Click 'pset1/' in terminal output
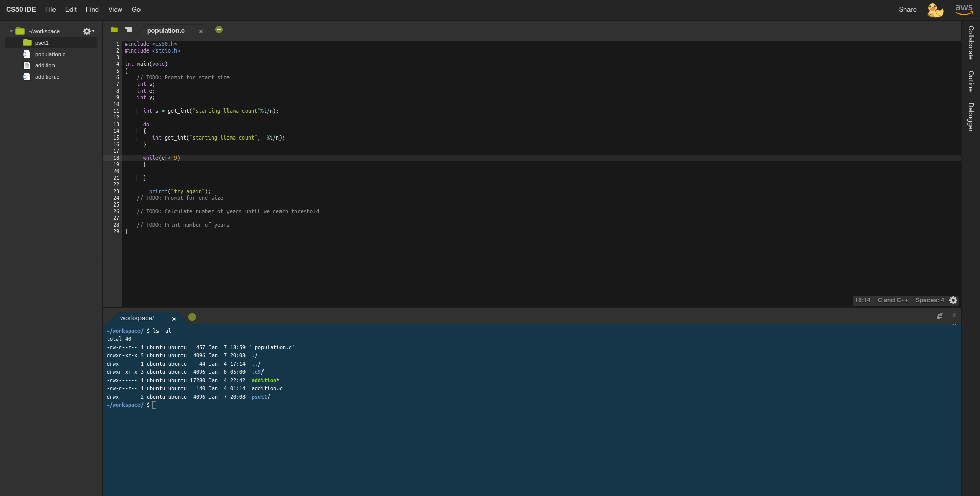This screenshot has width=980, height=496. pyautogui.click(x=261, y=397)
